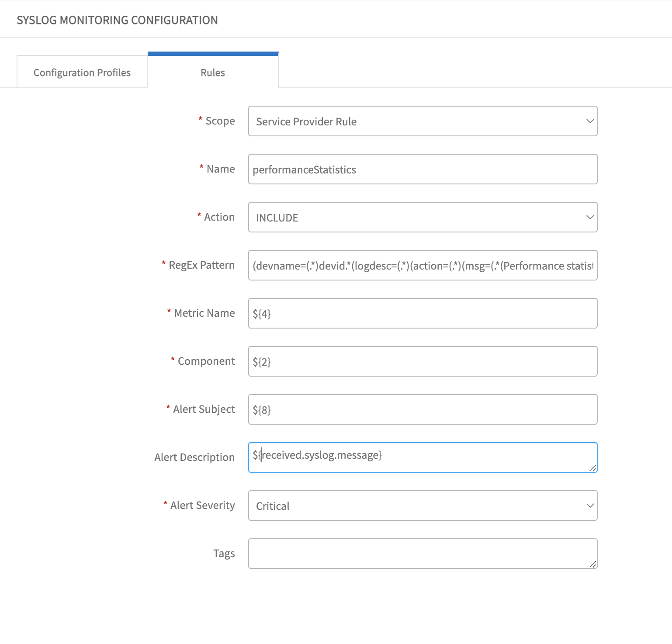Click the Scope dropdown chevron

click(x=590, y=121)
